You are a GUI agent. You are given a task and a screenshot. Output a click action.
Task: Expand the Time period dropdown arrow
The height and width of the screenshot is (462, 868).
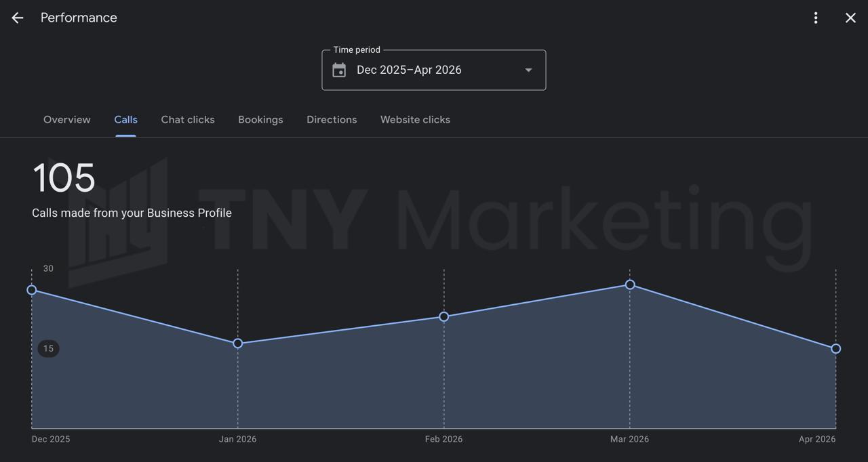tap(528, 70)
